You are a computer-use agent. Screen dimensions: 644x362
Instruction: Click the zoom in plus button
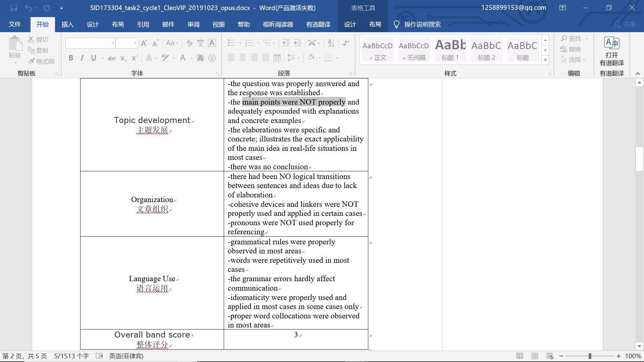point(619,356)
